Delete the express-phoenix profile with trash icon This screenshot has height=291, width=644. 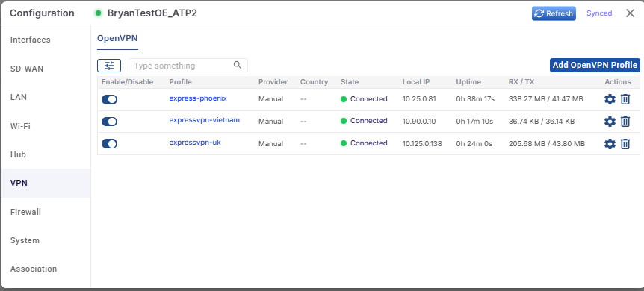(x=625, y=99)
